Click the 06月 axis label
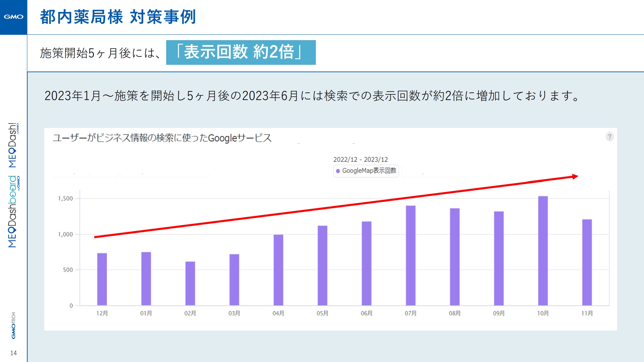The image size is (644, 362). click(x=366, y=313)
